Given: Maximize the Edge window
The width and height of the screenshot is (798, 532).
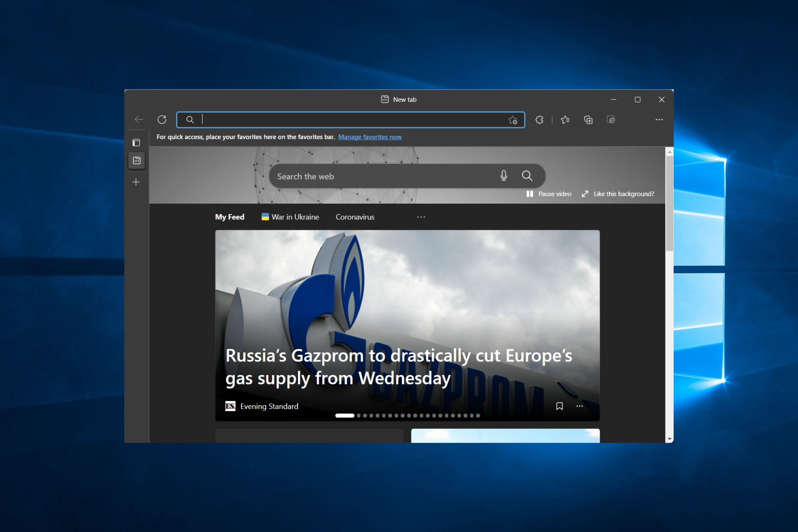Looking at the screenshot, I should pos(638,99).
